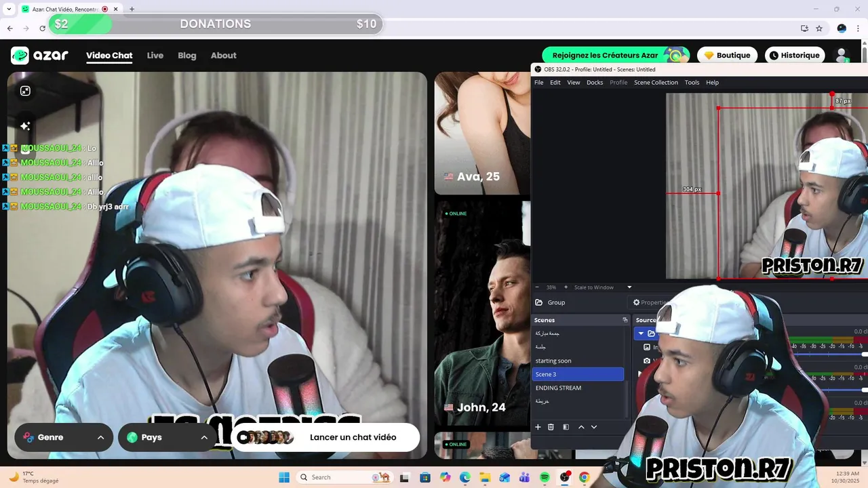868x488 pixels.
Task: Open OBS Tools menu
Action: click(692, 83)
